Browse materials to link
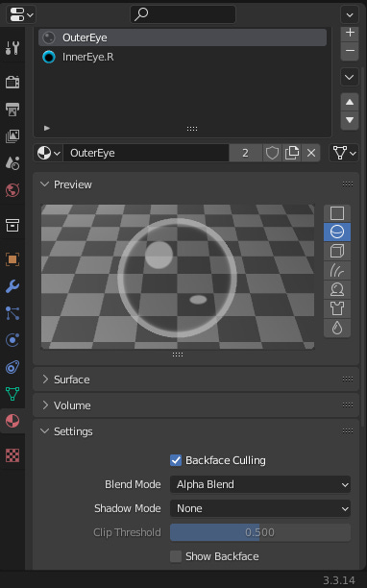The image size is (367, 588). click(x=49, y=153)
